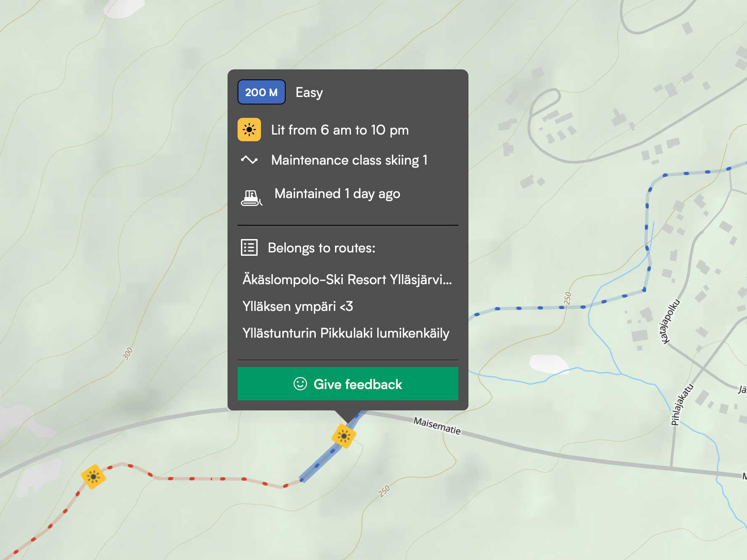Image resolution: width=747 pixels, height=560 pixels.
Task: Click the Katajapolku street label
Action: [x=670, y=321]
